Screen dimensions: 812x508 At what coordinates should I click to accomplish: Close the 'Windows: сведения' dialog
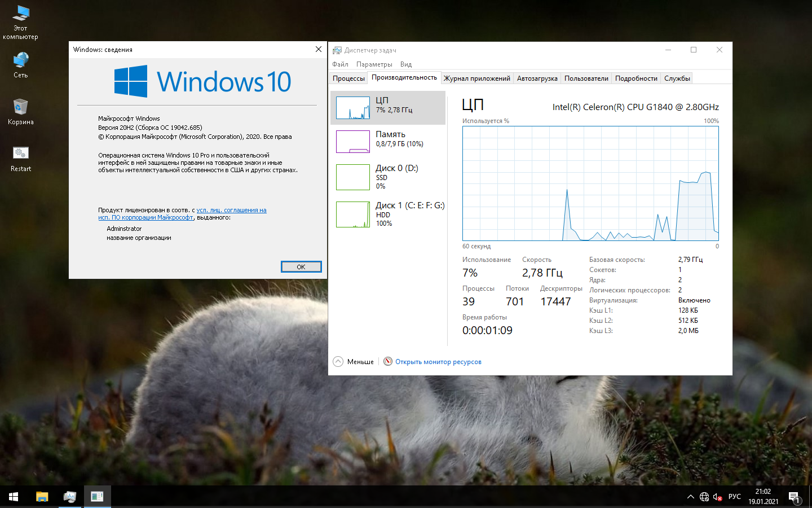pyautogui.click(x=319, y=50)
